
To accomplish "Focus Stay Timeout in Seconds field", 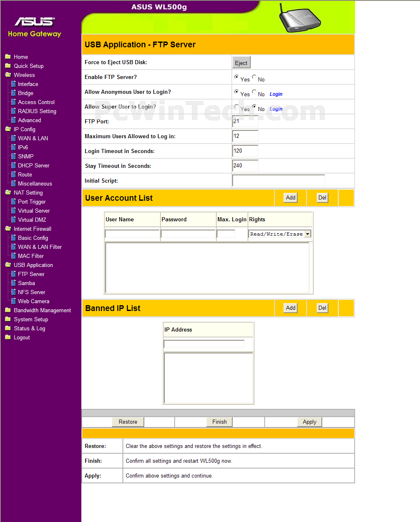I will [245, 166].
